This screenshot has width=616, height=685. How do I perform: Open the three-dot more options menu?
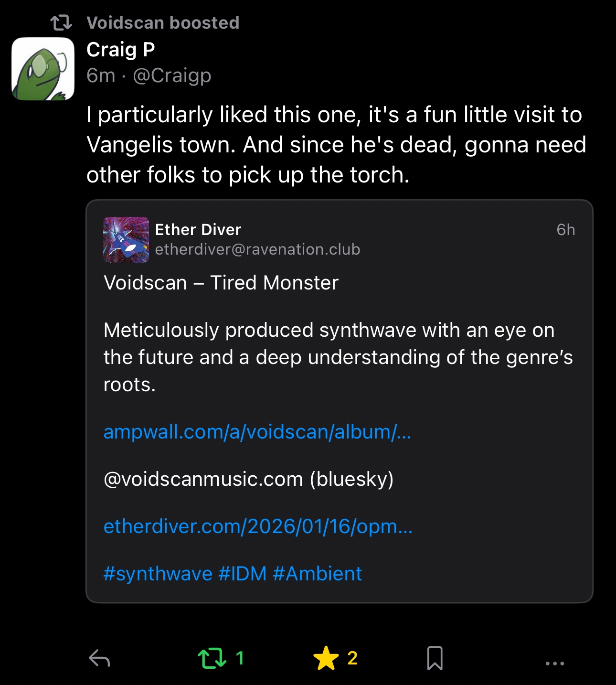[x=554, y=663]
